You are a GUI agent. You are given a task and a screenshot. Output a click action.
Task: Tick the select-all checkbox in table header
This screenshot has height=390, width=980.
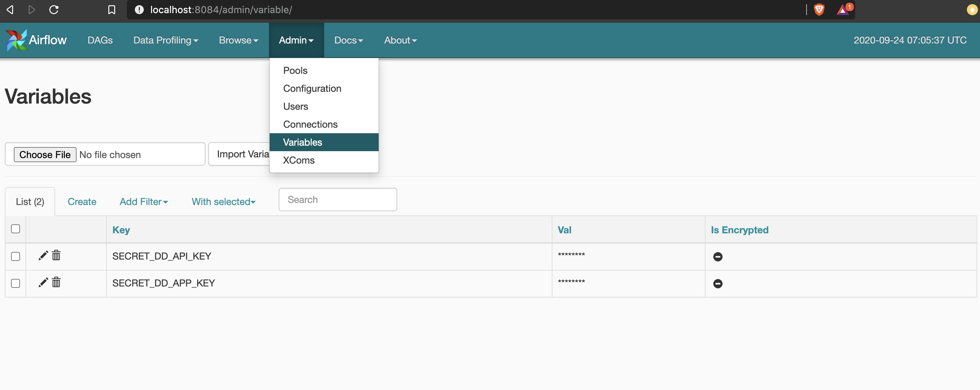16,229
